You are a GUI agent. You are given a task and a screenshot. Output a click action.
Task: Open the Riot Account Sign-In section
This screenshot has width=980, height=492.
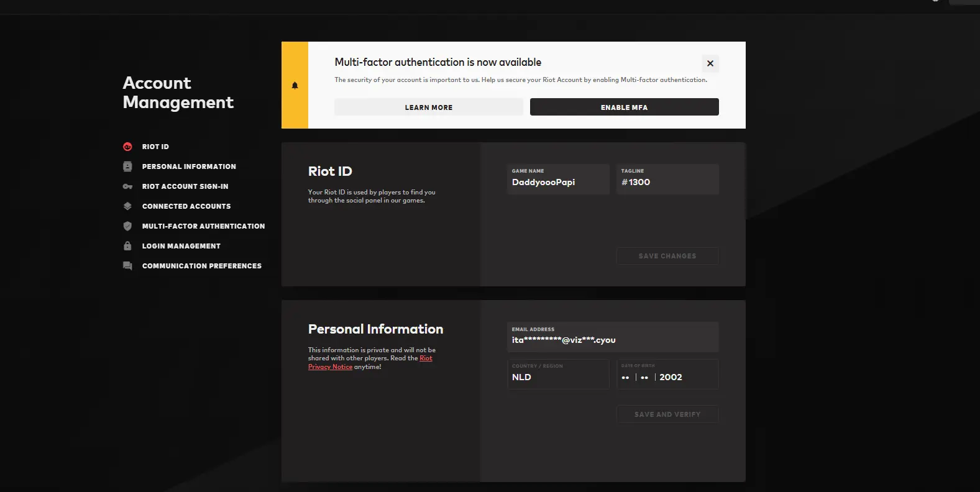coord(185,186)
